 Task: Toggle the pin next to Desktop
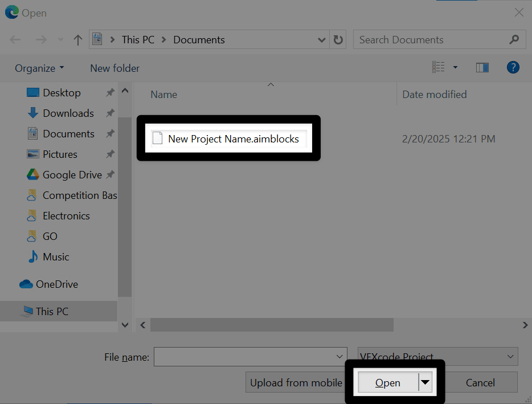(x=110, y=92)
